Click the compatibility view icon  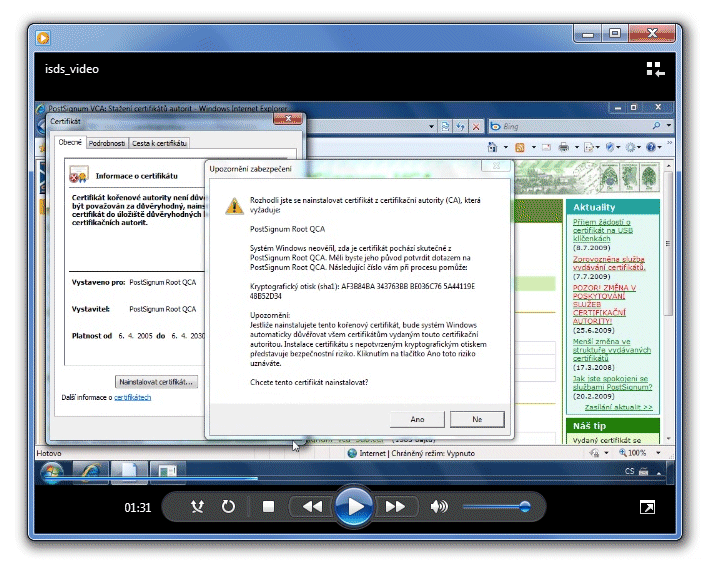(445, 127)
